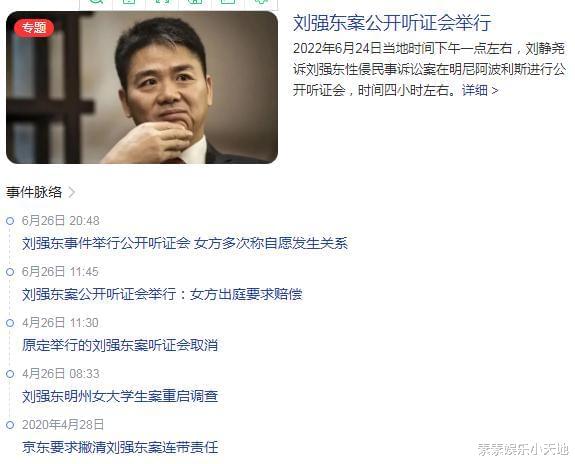Click the 详细 > link in summary

pyautogui.click(x=480, y=90)
